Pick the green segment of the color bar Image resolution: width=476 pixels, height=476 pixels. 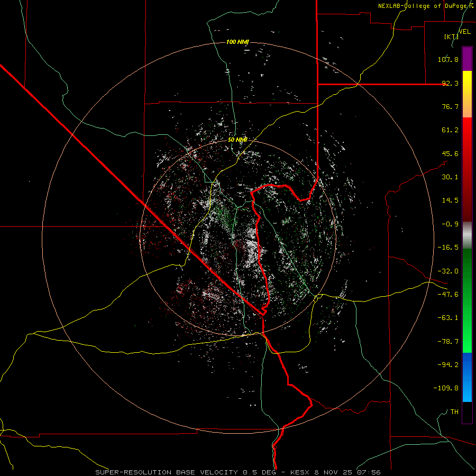tap(467, 300)
